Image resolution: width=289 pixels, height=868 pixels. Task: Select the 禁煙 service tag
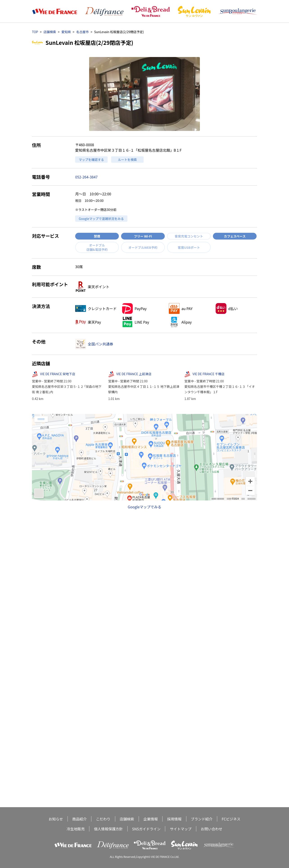pos(97,236)
